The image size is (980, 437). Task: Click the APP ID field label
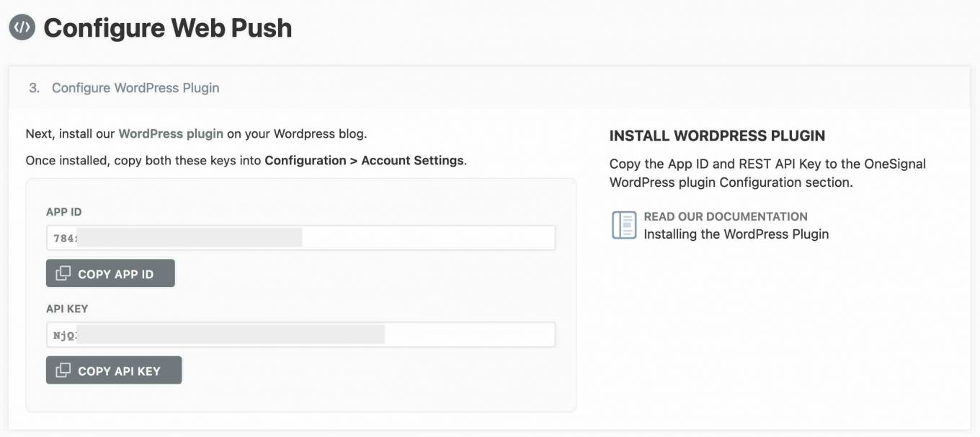(63, 212)
